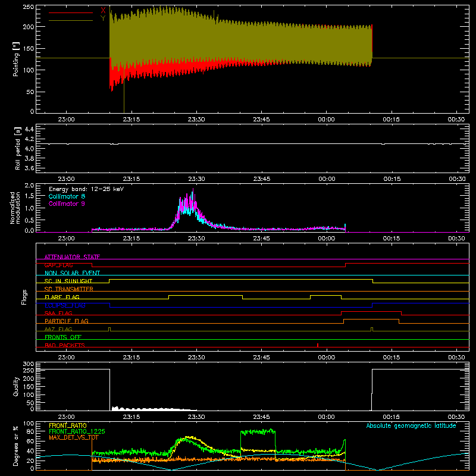Click the SC_TRANSMITTER flag label
This screenshot has width=476, height=476.
(x=69, y=289)
